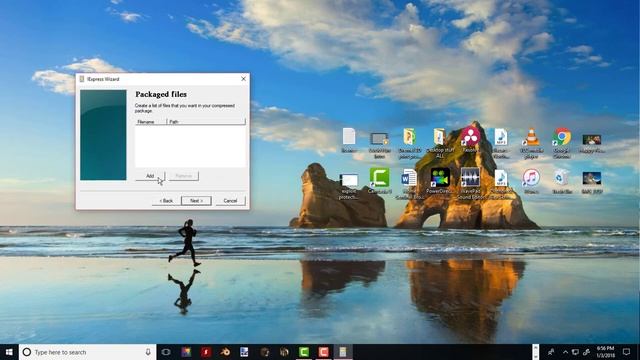Select the PowerDirector desktop shortcut
Screen dimensions: 640x360
point(440,180)
